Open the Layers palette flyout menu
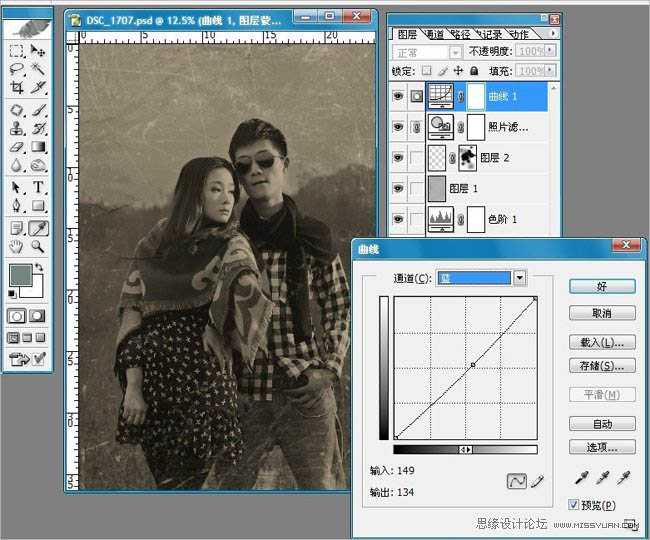 553,33
